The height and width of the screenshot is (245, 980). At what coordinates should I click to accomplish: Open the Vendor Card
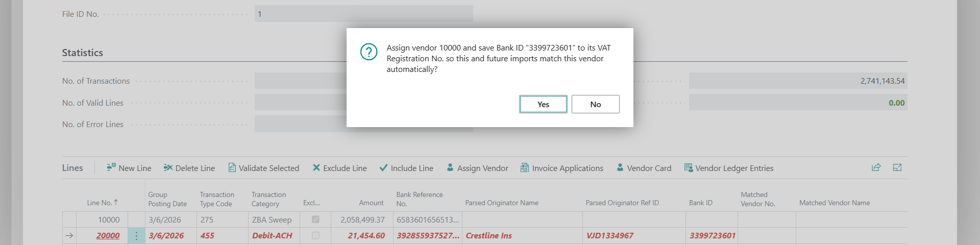click(644, 168)
